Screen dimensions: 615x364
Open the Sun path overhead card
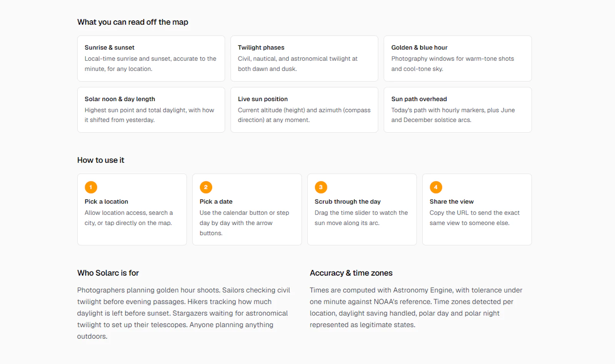[457, 110]
